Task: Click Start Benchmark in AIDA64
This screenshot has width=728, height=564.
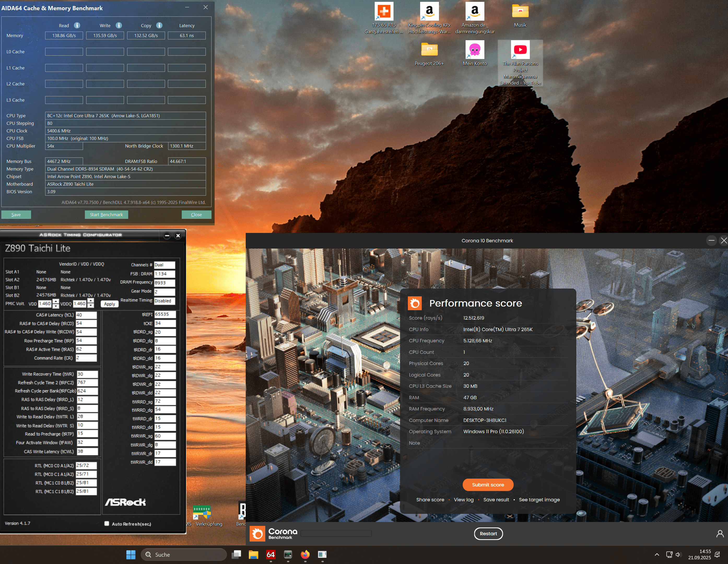Action: pos(106,215)
